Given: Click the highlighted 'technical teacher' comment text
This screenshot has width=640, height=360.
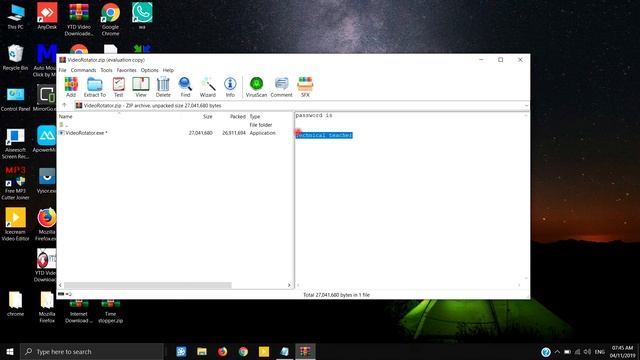Looking at the screenshot, I should coord(324,135).
